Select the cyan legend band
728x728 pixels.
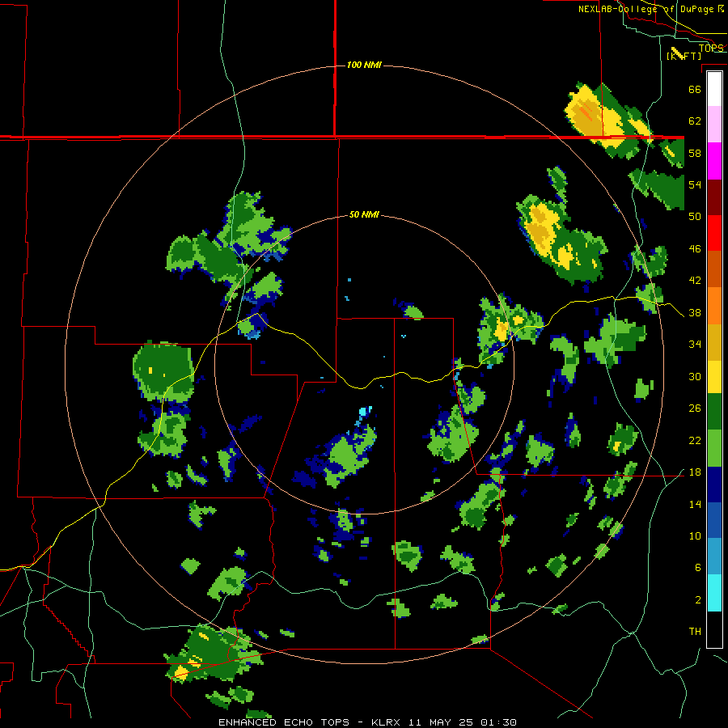point(714,593)
